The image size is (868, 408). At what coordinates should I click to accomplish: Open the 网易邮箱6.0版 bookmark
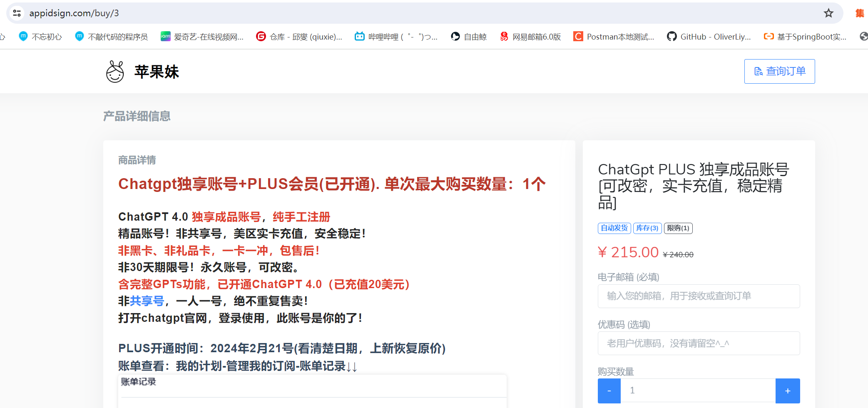tap(530, 37)
